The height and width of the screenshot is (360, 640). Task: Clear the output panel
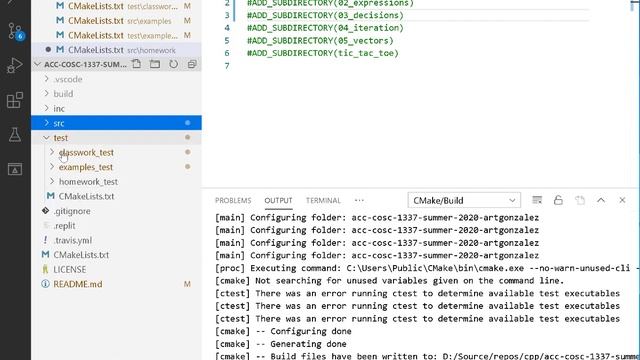537,200
